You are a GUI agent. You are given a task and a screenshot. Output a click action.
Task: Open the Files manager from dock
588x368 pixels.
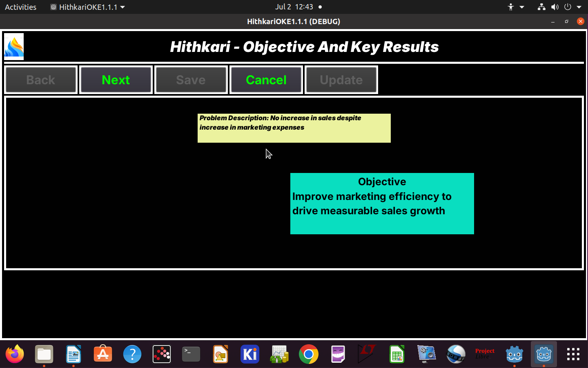tap(44, 354)
